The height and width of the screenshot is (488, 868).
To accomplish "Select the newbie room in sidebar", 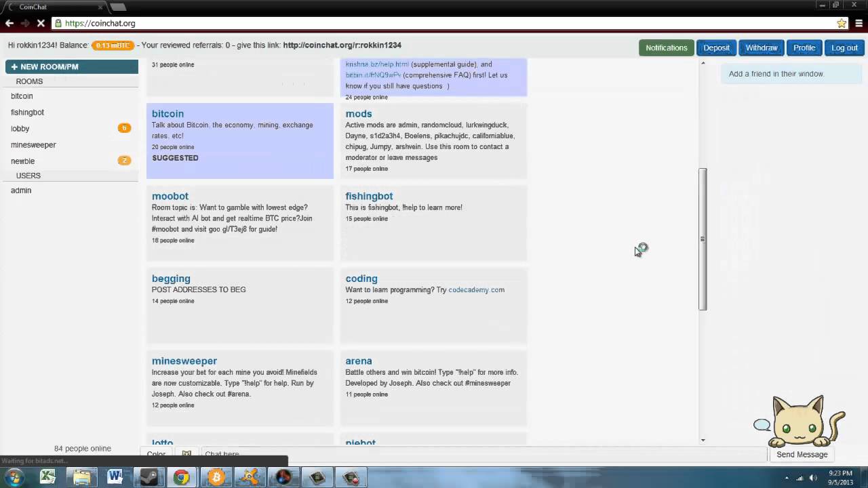I will (22, 161).
